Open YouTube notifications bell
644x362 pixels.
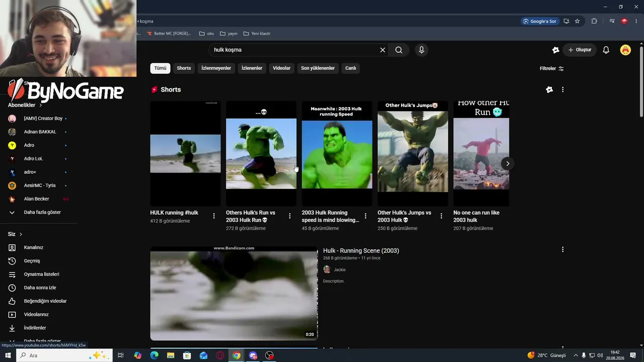(x=606, y=50)
